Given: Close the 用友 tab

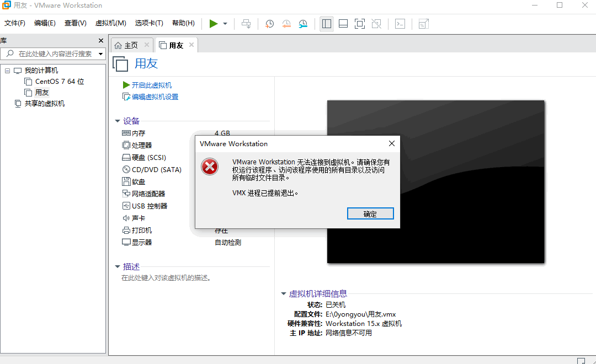Looking at the screenshot, I should click(x=191, y=45).
